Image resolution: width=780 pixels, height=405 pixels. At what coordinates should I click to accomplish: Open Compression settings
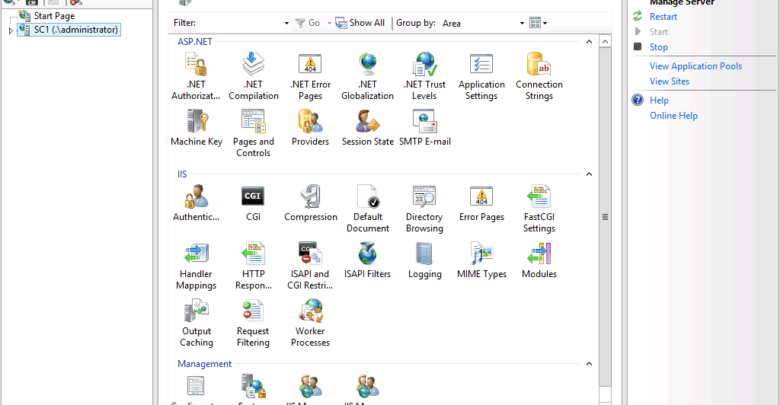click(x=310, y=203)
